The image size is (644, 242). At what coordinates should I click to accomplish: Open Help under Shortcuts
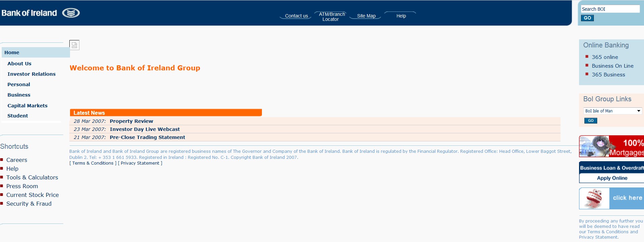[12, 169]
